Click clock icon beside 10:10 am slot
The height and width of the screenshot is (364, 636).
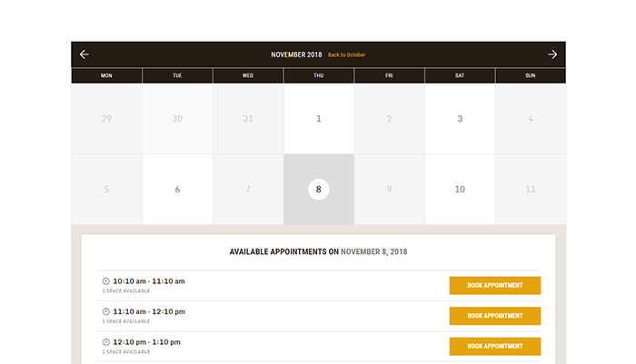point(106,280)
